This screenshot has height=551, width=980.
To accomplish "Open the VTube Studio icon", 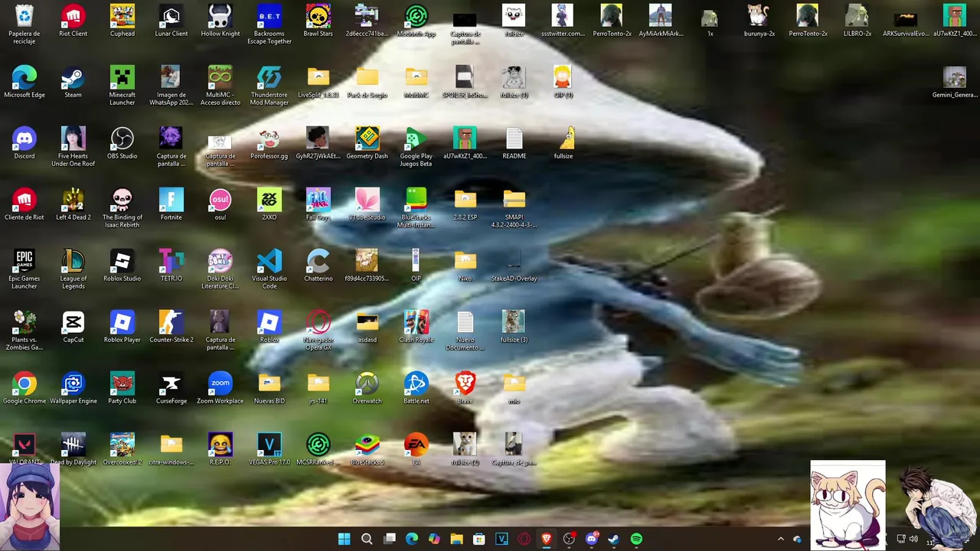I will [x=367, y=204].
